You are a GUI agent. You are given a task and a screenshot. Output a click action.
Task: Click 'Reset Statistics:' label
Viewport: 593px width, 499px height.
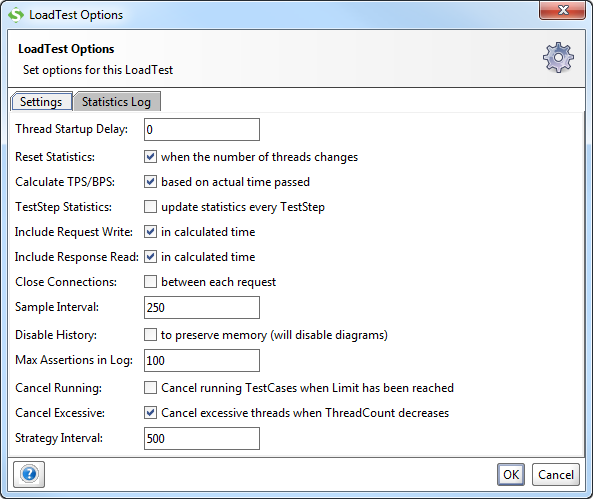(x=55, y=157)
